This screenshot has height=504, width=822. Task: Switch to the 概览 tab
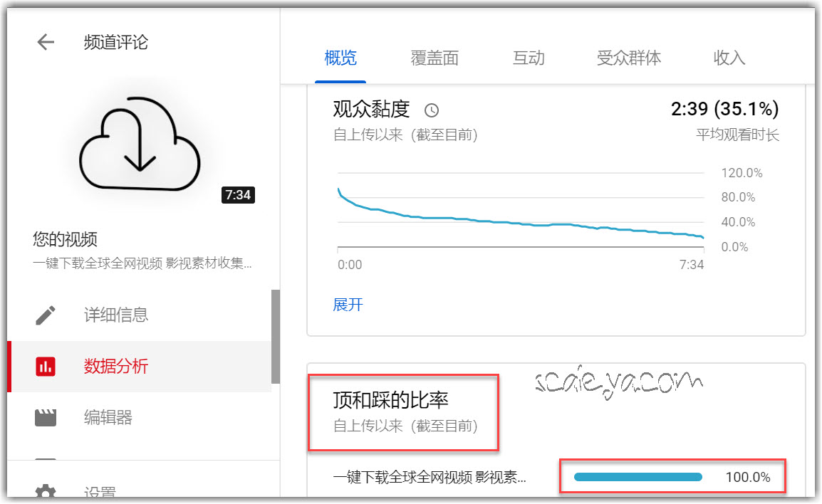click(340, 58)
